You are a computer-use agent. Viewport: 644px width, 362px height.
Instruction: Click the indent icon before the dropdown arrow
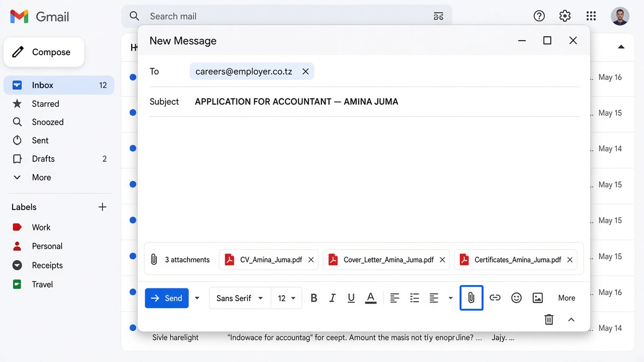[x=434, y=298]
